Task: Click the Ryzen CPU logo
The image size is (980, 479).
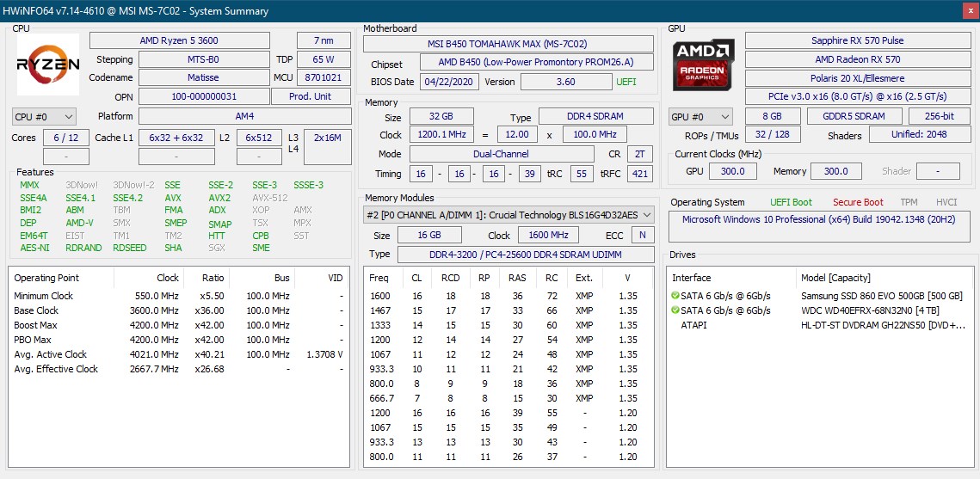Action: point(48,64)
